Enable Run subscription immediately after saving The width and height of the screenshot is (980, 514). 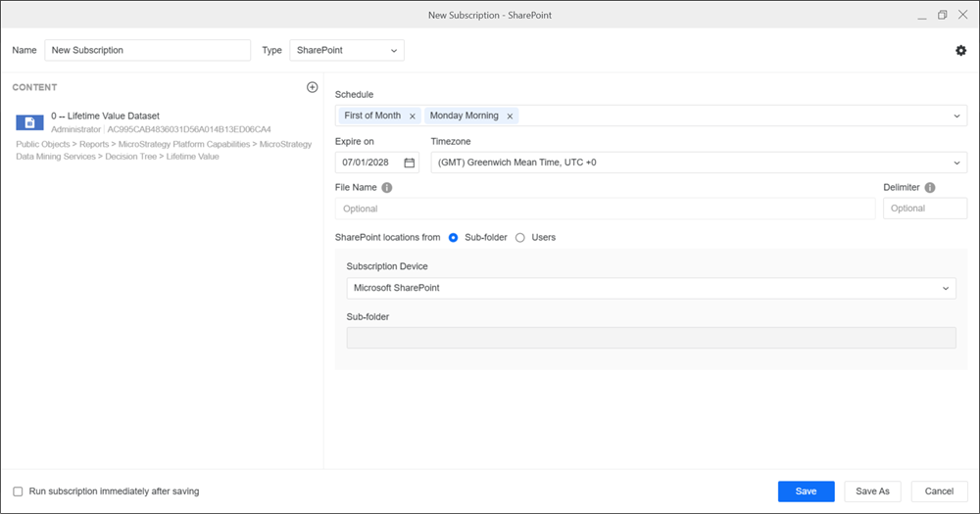coord(18,491)
